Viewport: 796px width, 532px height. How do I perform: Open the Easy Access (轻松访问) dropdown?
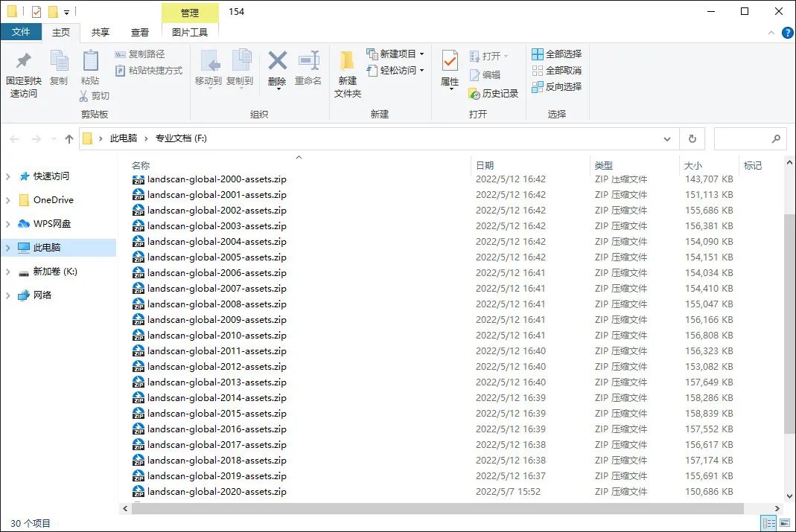pyautogui.click(x=395, y=71)
